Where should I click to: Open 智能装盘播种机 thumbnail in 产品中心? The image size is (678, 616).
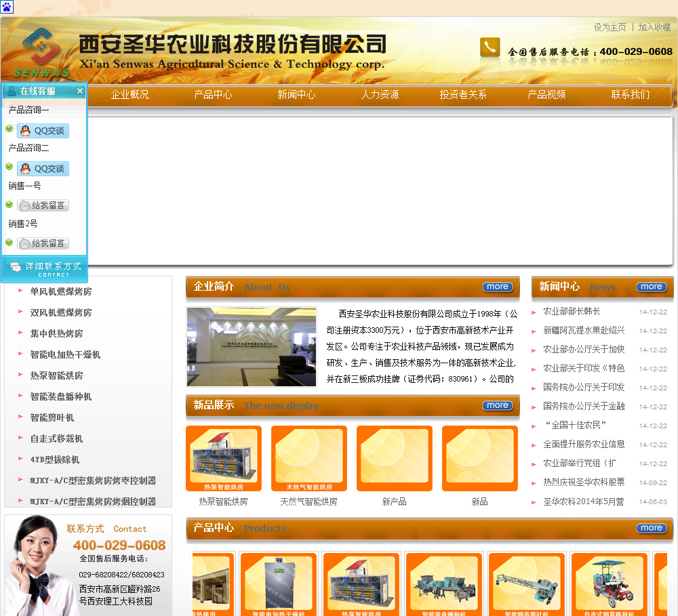click(x=443, y=584)
